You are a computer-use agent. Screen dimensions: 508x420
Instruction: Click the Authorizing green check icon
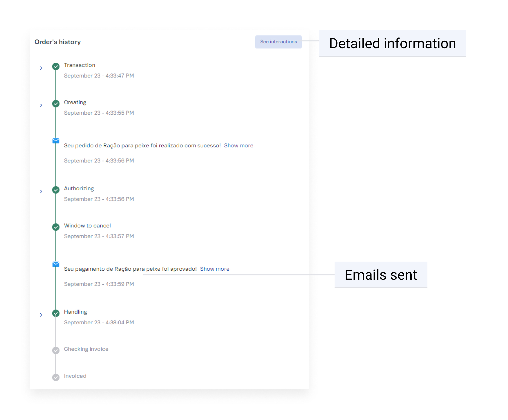[56, 190]
